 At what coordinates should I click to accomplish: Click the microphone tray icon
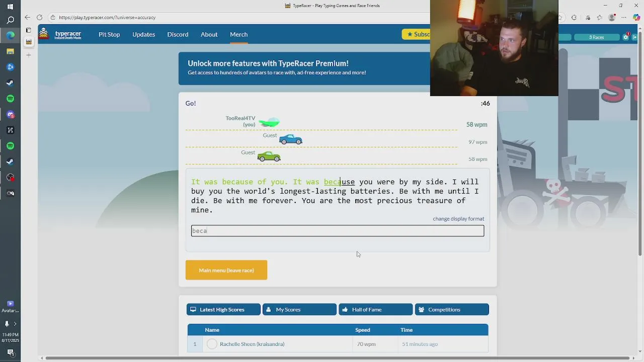7,324
